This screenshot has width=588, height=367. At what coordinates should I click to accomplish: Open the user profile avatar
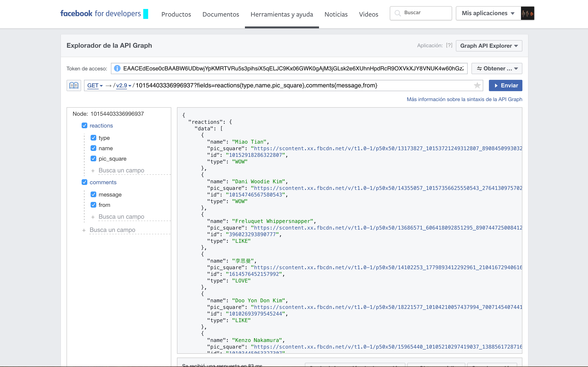(527, 13)
